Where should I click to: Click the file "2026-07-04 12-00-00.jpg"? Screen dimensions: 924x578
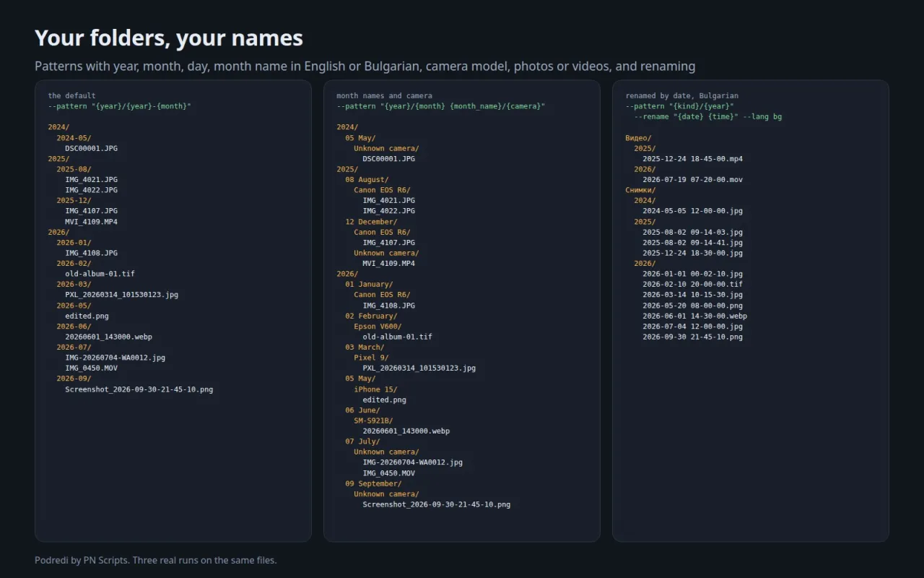692,327
